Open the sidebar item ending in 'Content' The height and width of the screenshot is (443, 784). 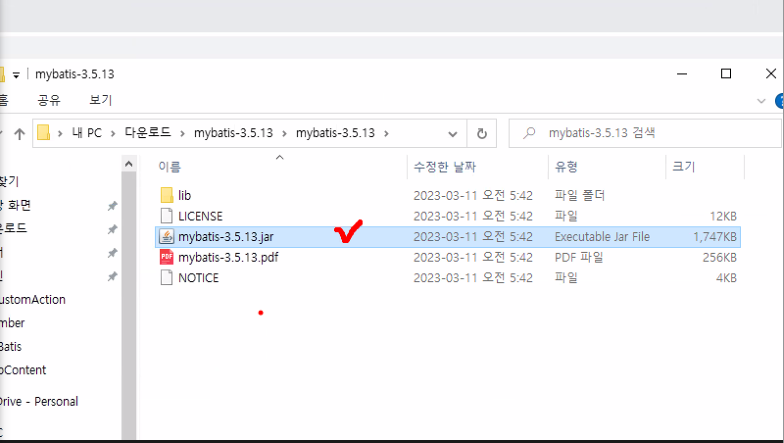(23, 370)
